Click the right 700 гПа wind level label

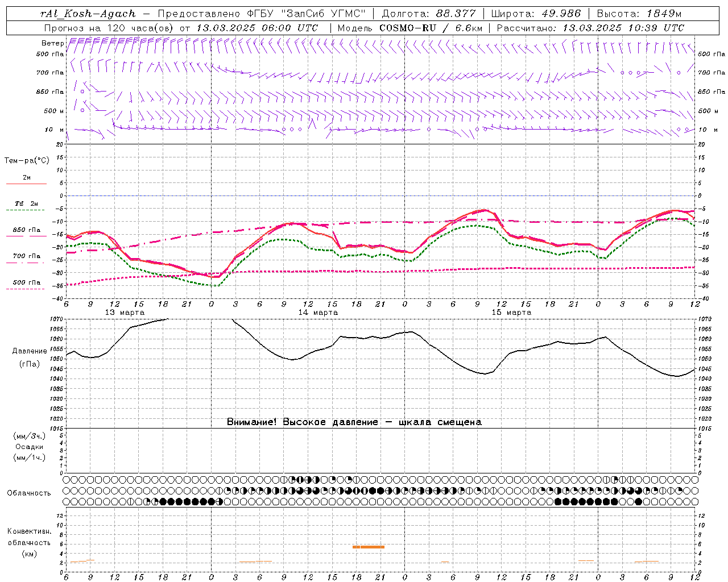712,73
